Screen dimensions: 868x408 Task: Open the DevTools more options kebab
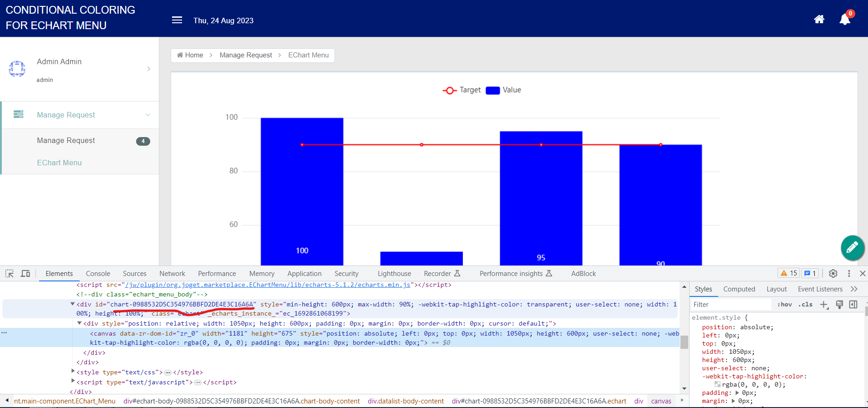click(x=849, y=273)
